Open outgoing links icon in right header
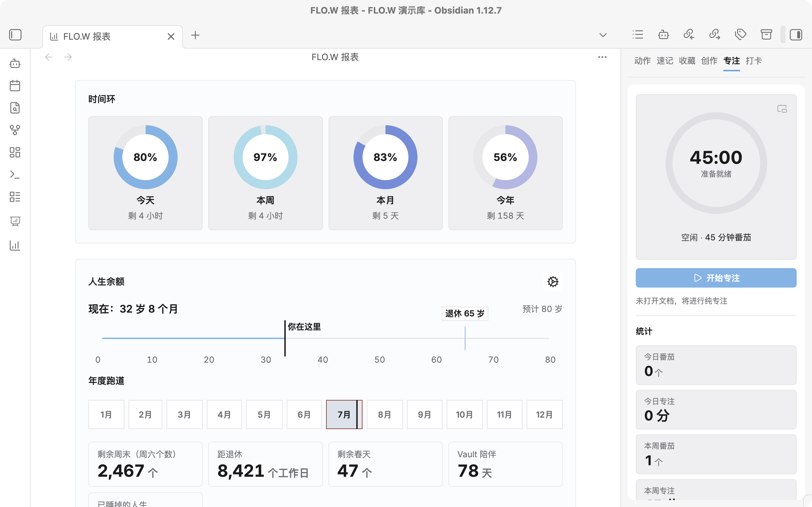This screenshot has height=507, width=812. click(x=715, y=35)
